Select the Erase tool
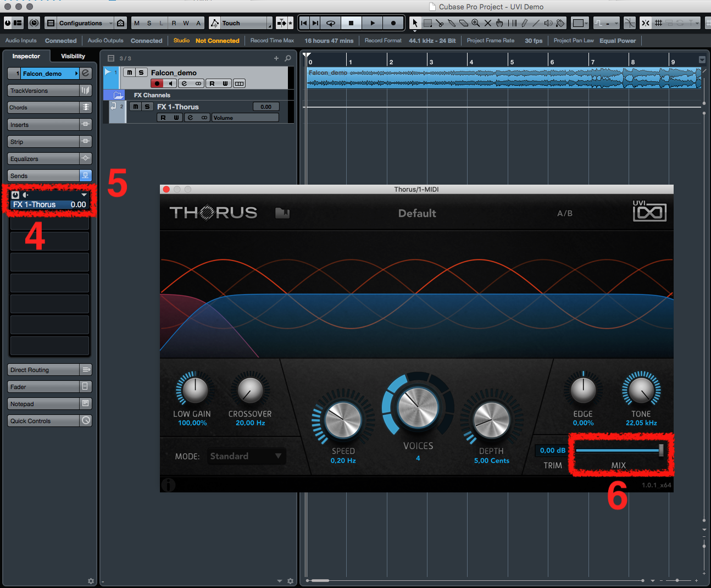The width and height of the screenshot is (711, 588). point(464,23)
